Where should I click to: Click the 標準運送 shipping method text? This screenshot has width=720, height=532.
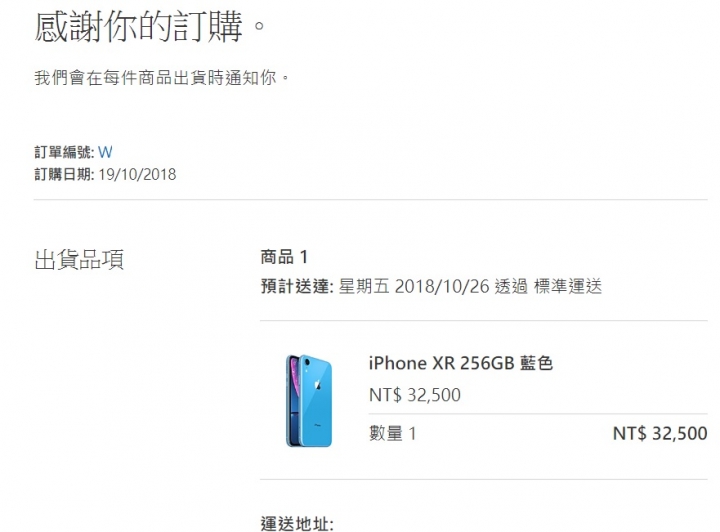[x=568, y=286]
